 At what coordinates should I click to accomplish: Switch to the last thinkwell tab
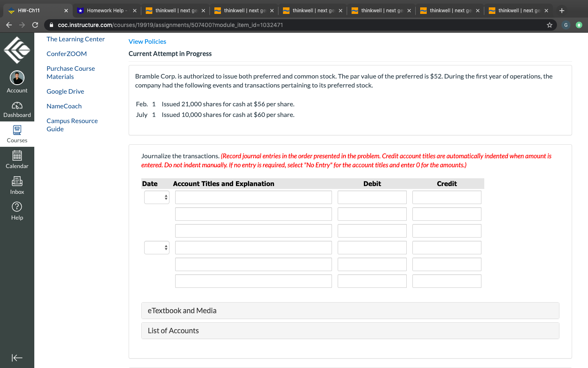tap(519, 11)
